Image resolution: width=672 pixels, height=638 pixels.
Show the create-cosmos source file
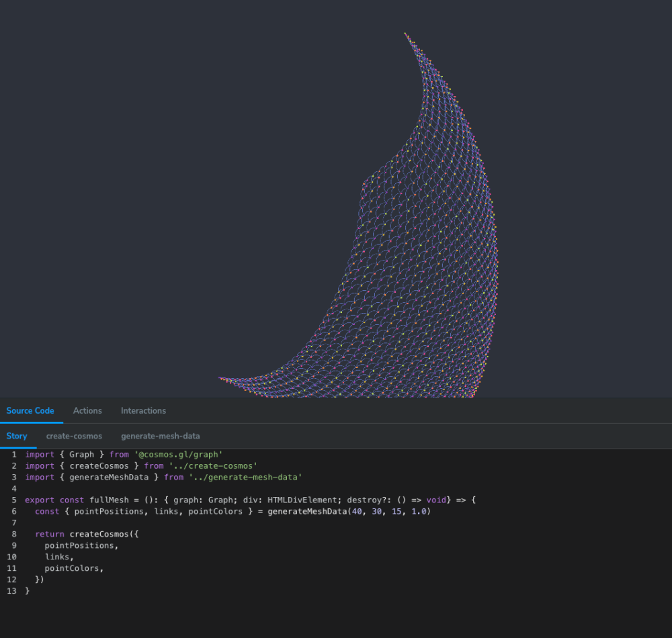tap(74, 436)
